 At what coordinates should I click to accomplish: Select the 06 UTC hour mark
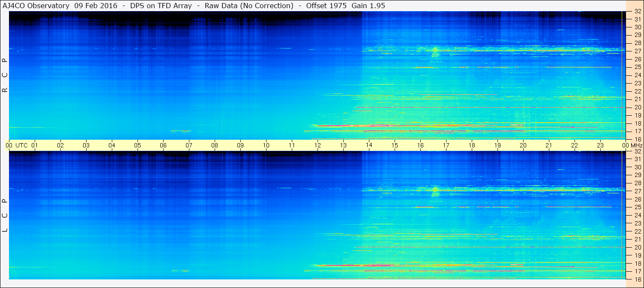coord(163,145)
